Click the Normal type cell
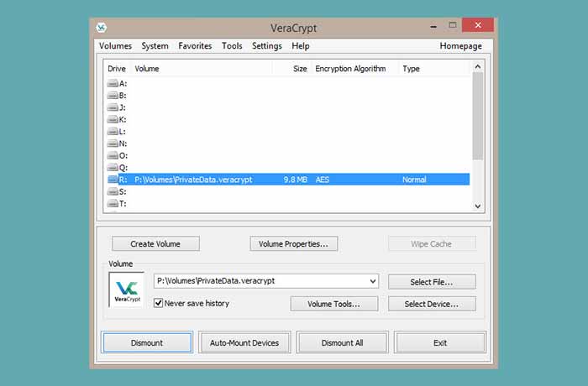Screen dimensions: 588x386 [414, 180]
